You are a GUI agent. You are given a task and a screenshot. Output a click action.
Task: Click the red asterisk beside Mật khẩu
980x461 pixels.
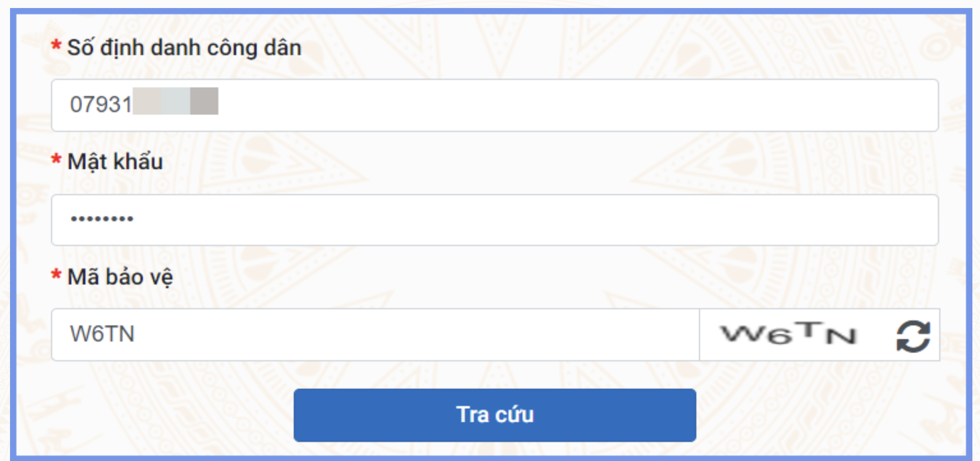click(x=56, y=160)
